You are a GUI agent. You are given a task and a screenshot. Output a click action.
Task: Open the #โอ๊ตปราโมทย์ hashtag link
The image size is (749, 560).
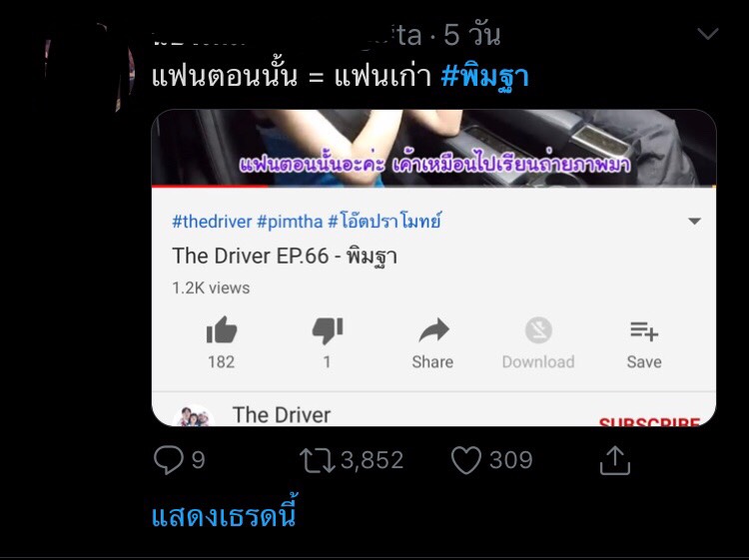pyautogui.click(x=384, y=221)
